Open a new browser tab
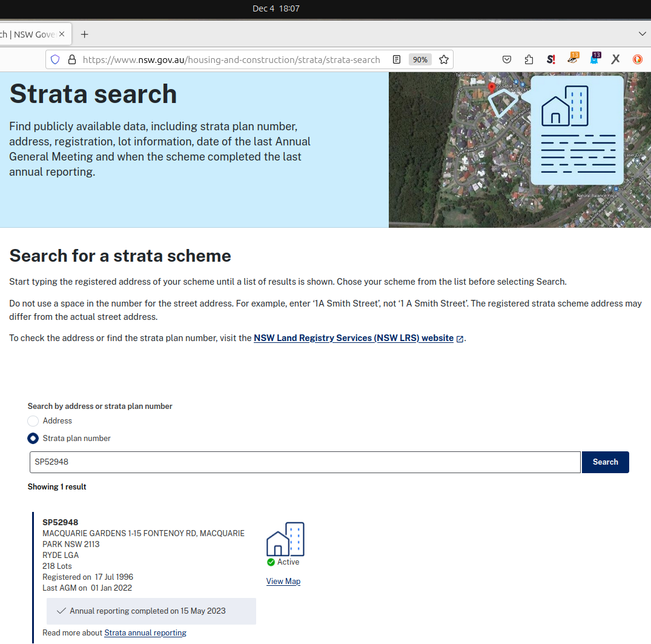The width and height of the screenshot is (651, 644). click(x=85, y=35)
